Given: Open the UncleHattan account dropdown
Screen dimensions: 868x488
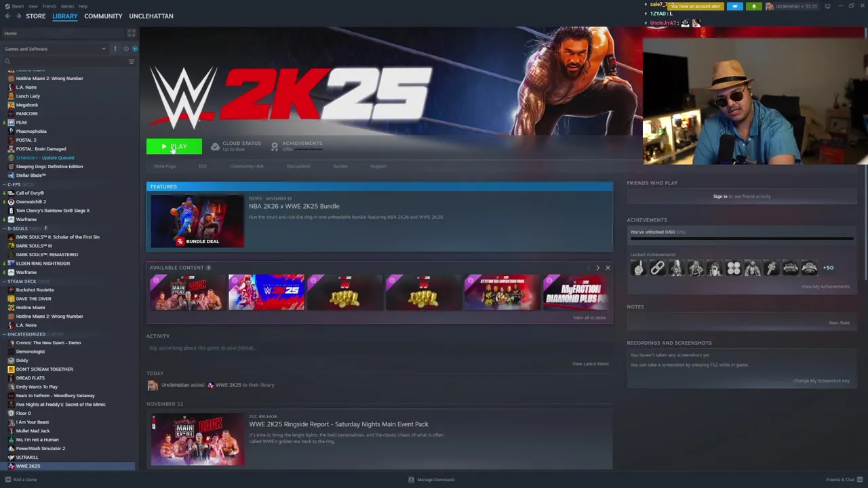Looking at the screenshot, I should click(x=792, y=6).
